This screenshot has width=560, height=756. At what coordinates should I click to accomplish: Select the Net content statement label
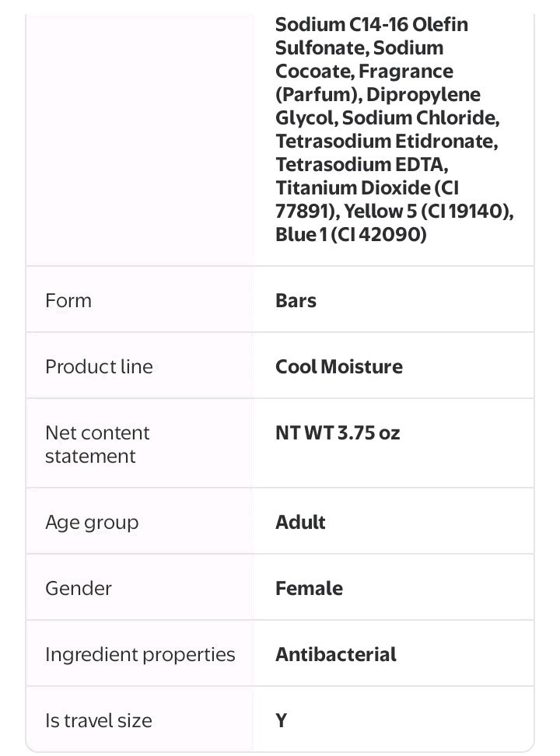point(97,444)
